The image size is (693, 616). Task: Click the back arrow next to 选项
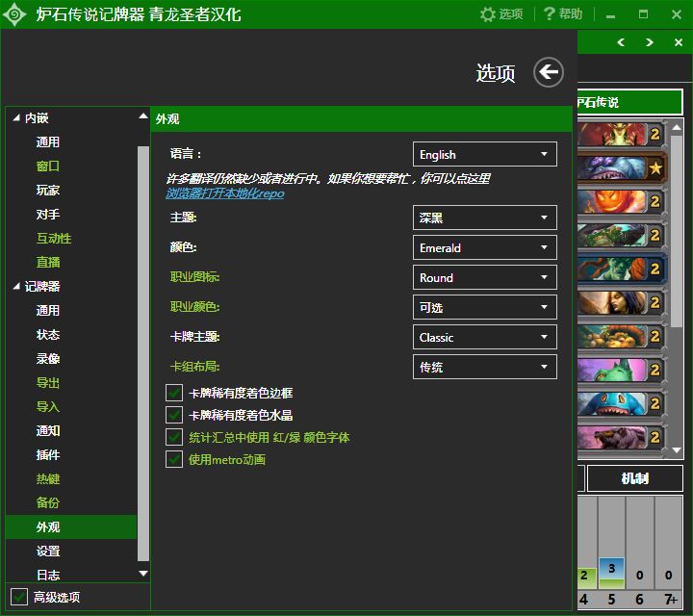click(x=548, y=72)
